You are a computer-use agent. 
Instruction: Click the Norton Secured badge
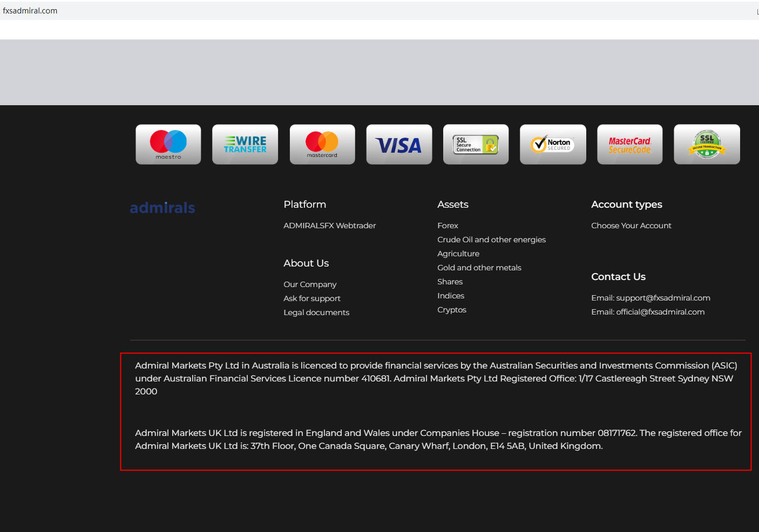pyautogui.click(x=553, y=145)
